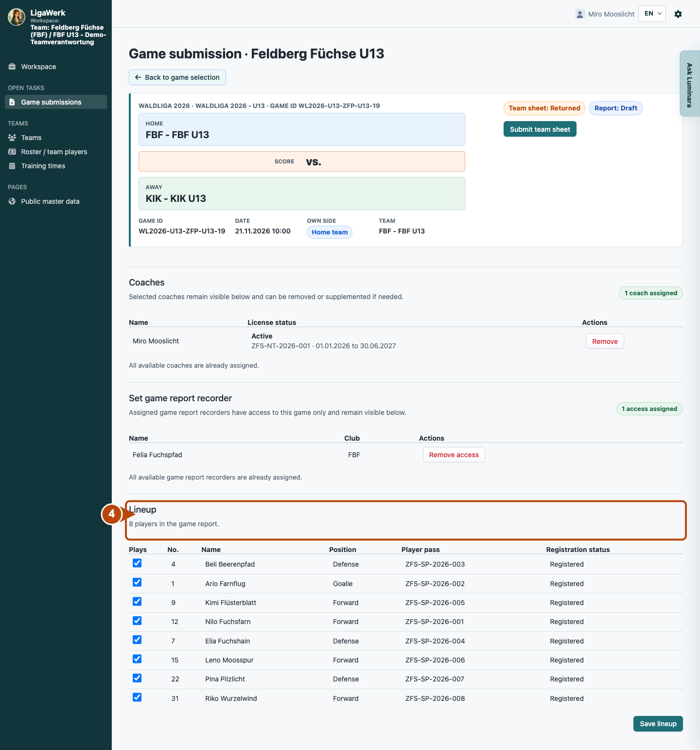
Task: Open the EN language dropdown
Action: (x=652, y=14)
